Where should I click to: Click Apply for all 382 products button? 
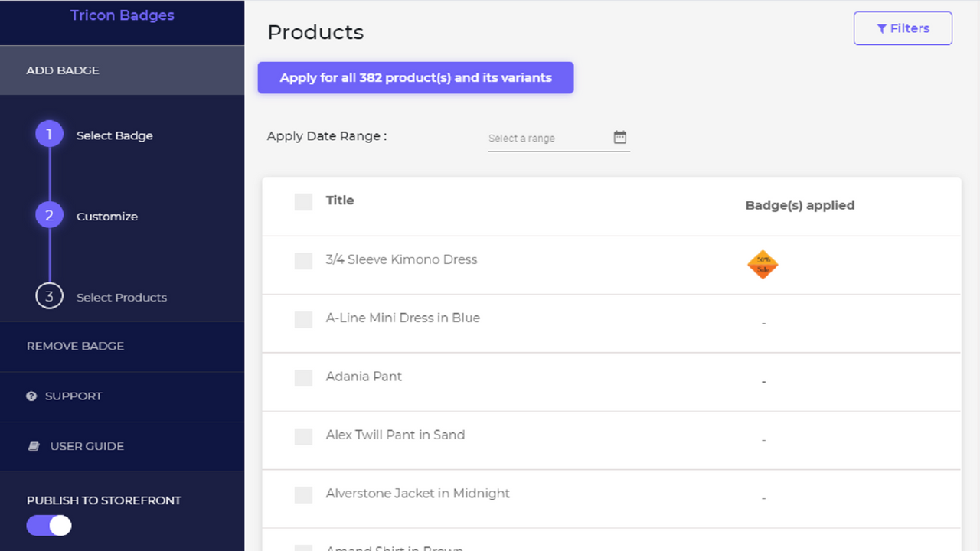point(416,77)
